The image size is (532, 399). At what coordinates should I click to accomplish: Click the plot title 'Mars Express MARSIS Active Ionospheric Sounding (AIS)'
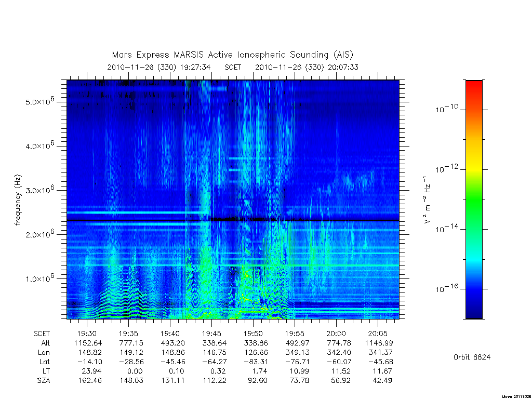pyautogui.click(x=232, y=55)
